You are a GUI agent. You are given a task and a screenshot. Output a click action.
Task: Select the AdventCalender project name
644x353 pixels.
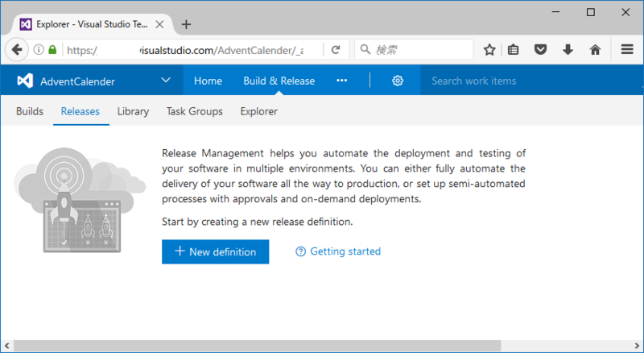coord(77,81)
